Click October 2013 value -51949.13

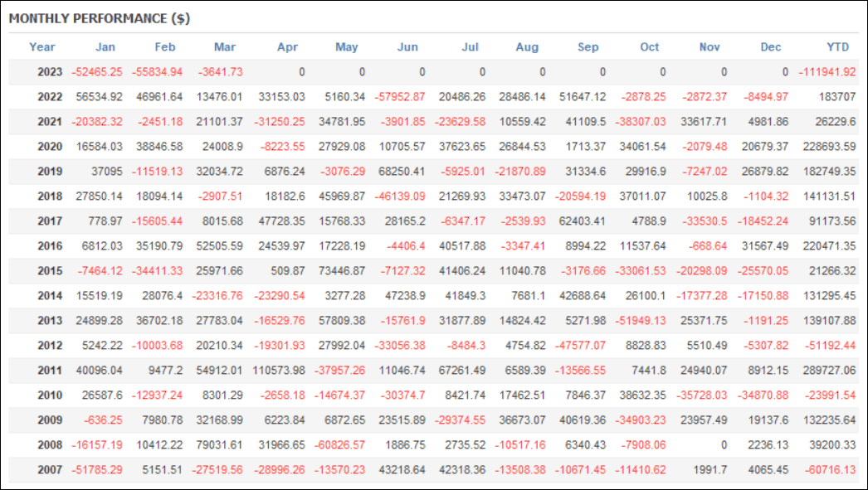click(641, 321)
